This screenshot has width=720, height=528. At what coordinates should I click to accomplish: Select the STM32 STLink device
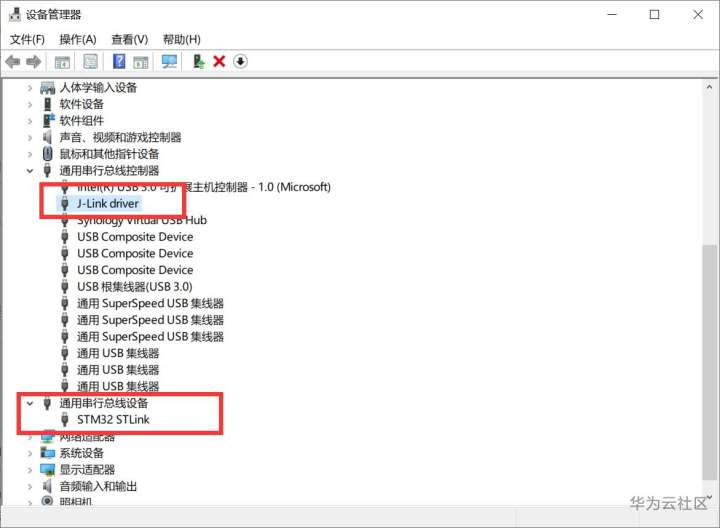coord(113,419)
